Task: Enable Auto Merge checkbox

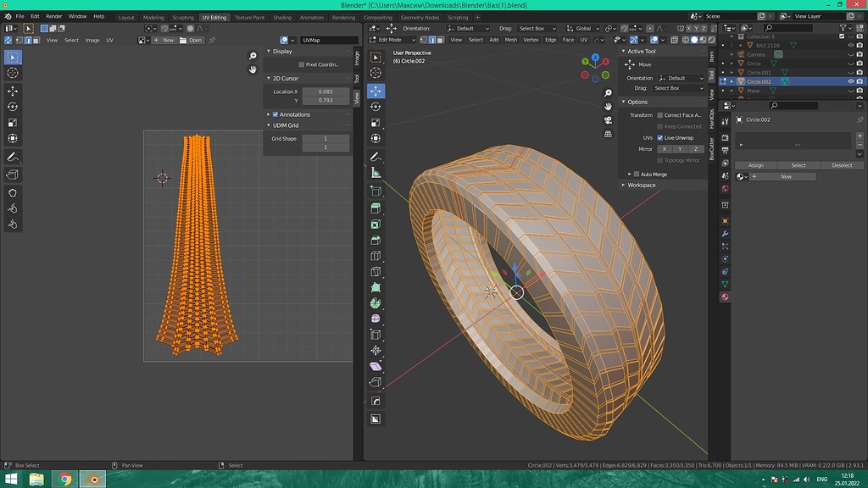Action: pyautogui.click(x=637, y=175)
